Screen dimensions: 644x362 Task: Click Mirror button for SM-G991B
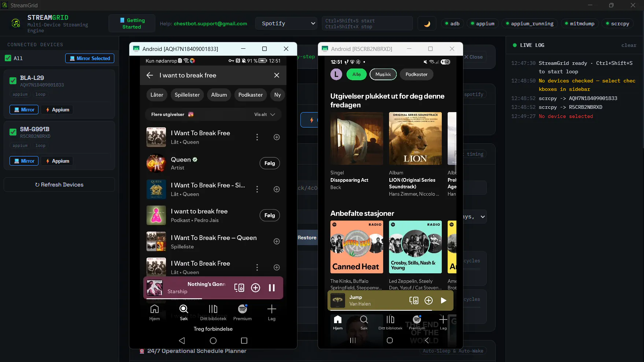pyautogui.click(x=24, y=161)
